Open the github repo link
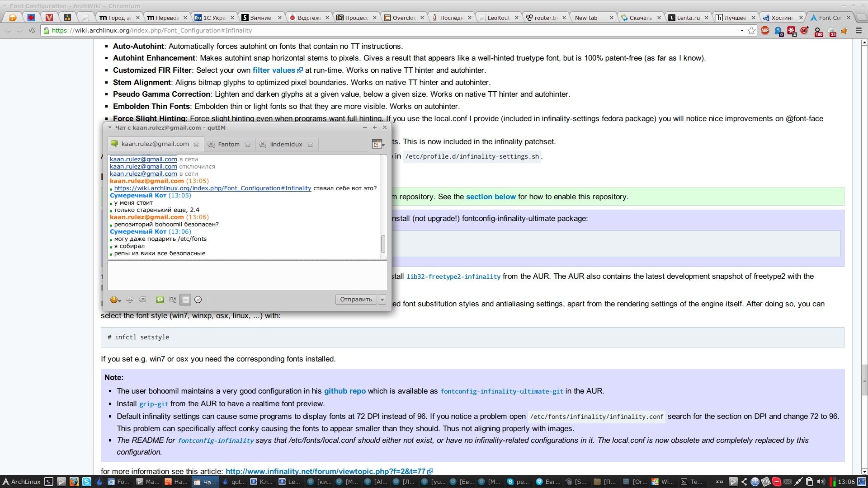 (x=344, y=391)
